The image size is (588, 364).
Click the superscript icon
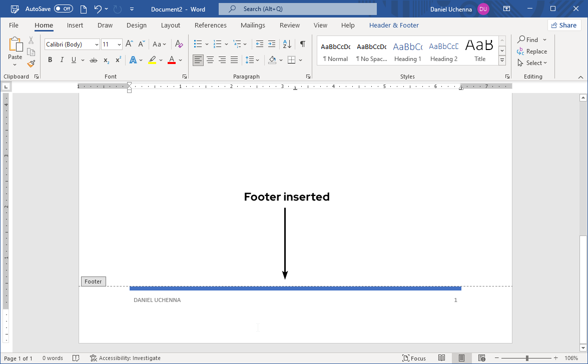[x=118, y=59]
